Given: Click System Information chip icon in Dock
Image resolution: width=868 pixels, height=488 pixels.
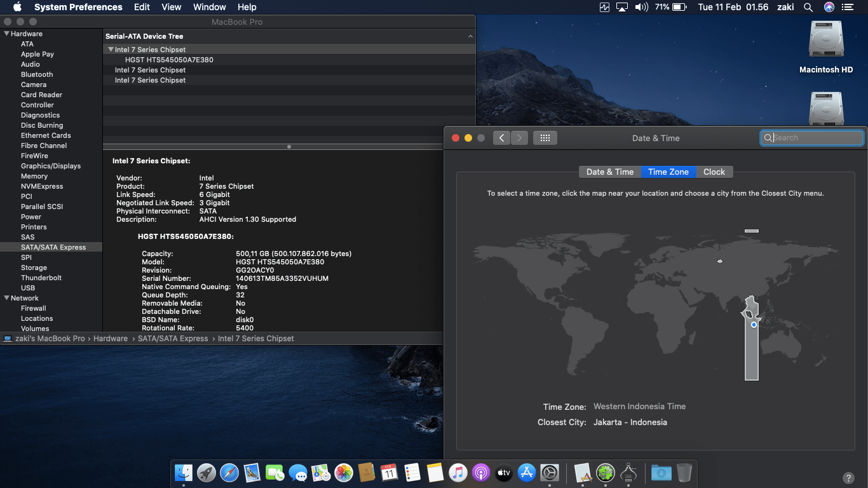Looking at the screenshot, I should click(x=628, y=472).
